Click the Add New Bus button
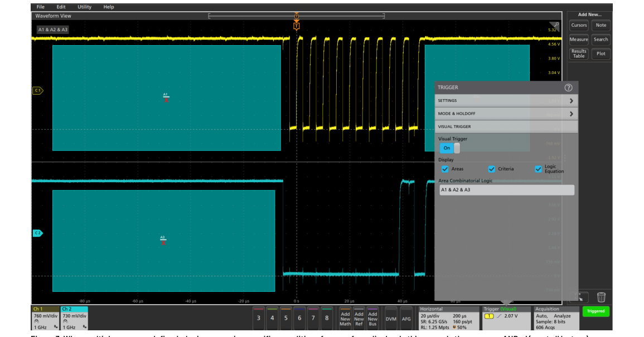Viewport: 644px width, 337px height. 372,318
